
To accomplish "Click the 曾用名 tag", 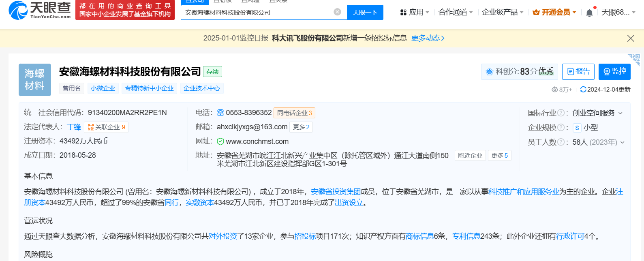I will pyautogui.click(x=72, y=88).
